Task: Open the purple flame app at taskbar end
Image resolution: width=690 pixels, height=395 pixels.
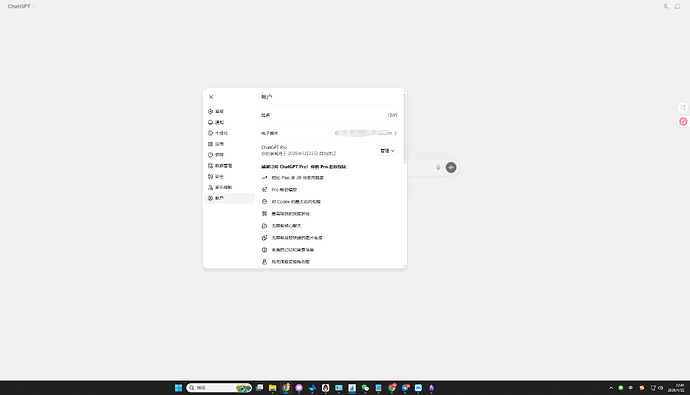Action: coord(432,388)
